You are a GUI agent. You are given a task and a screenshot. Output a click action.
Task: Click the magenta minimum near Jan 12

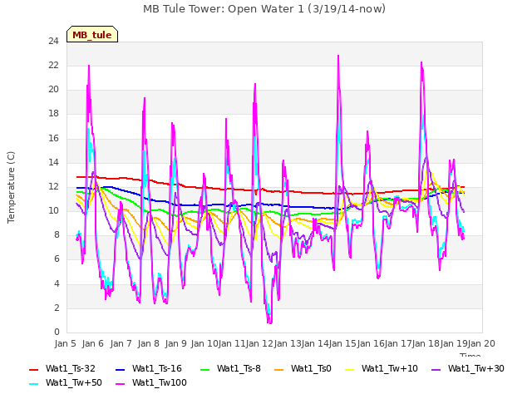click(270, 323)
